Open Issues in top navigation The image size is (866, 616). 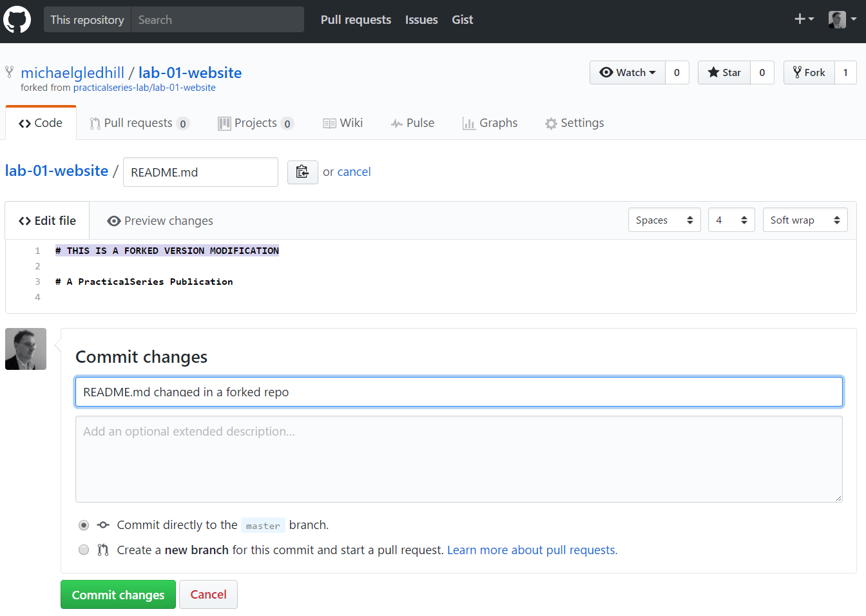(x=421, y=20)
